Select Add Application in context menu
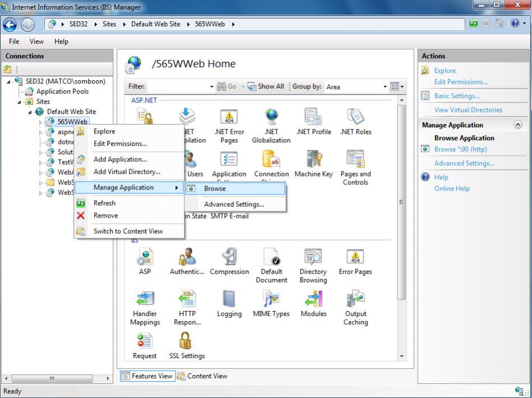 coord(129,159)
